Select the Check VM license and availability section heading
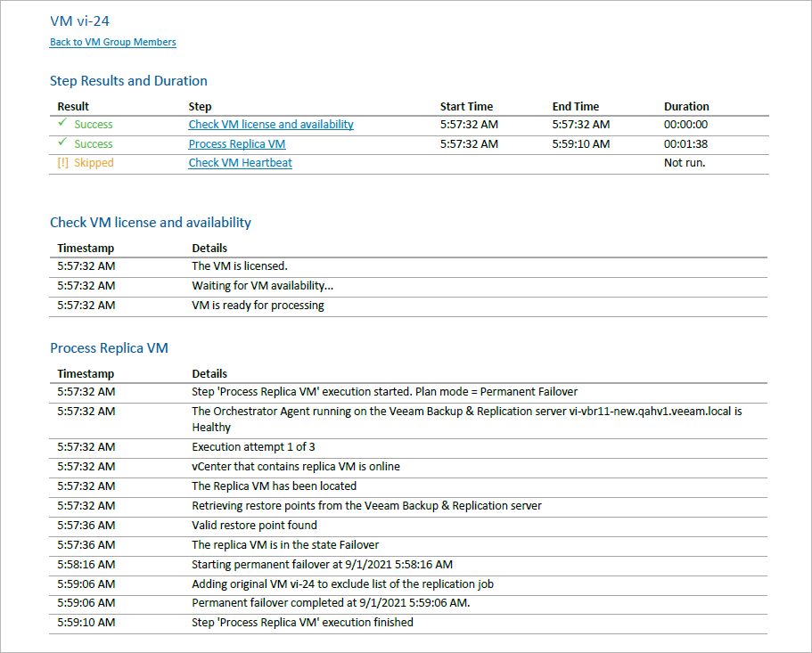This screenshot has height=653, width=812. (151, 223)
